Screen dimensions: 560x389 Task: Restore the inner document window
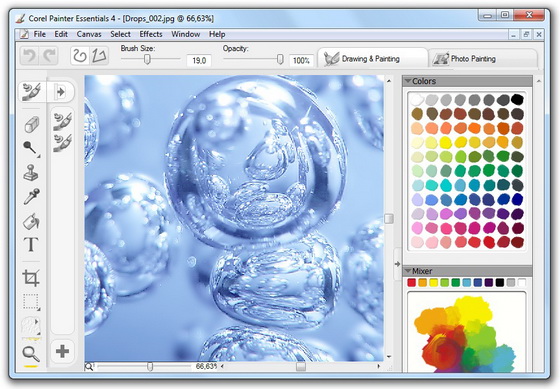click(x=526, y=35)
